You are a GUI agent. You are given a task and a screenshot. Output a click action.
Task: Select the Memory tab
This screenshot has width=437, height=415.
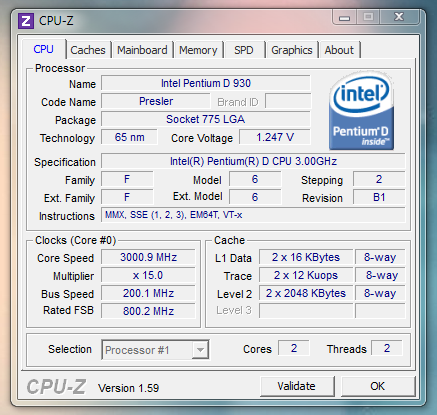coord(198,50)
